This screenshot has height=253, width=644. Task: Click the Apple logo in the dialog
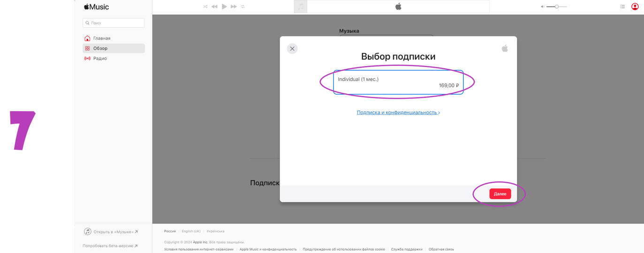(505, 48)
